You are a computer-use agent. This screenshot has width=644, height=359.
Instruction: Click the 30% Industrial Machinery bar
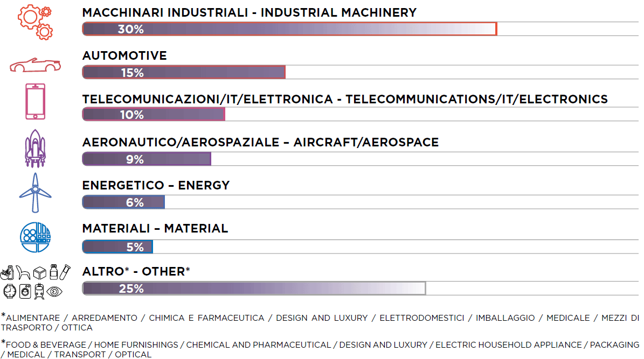pyautogui.click(x=289, y=29)
